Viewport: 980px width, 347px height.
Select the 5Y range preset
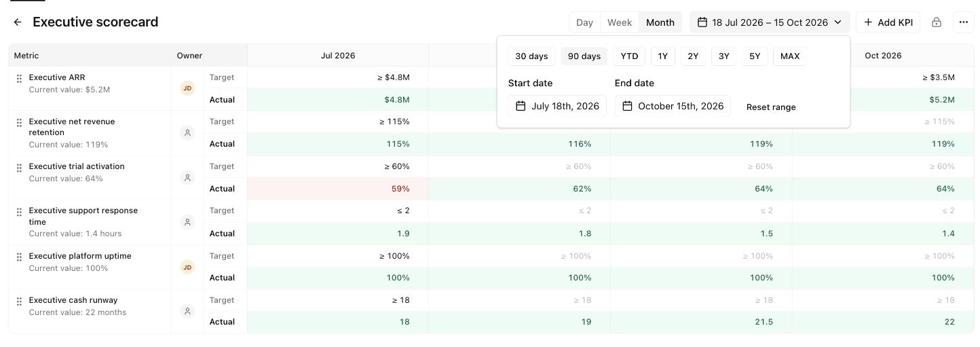click(755, 56)
